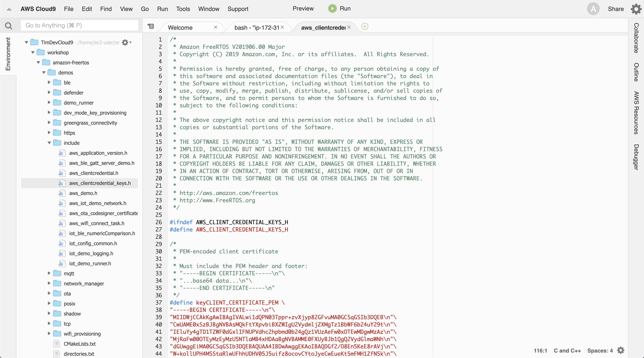
Task: Click the green Run play icon
Action: click(x=332, y=8)
